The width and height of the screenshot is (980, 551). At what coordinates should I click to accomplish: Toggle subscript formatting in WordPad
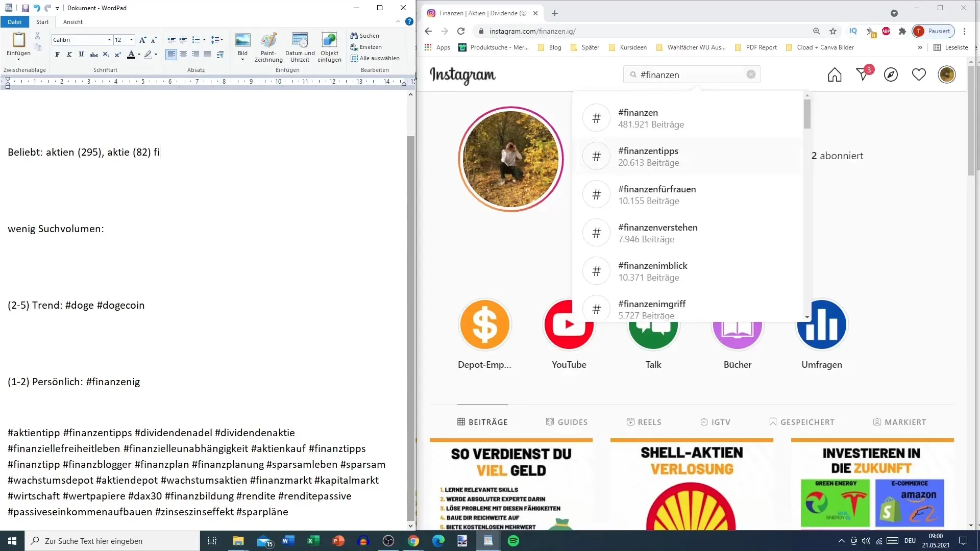point(106,55)
